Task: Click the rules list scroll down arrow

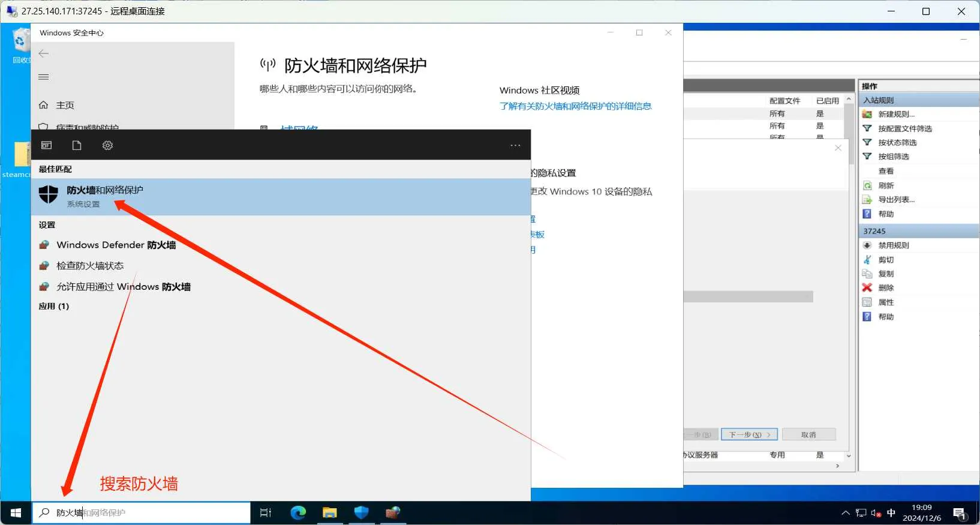Action: click(849, 456)
